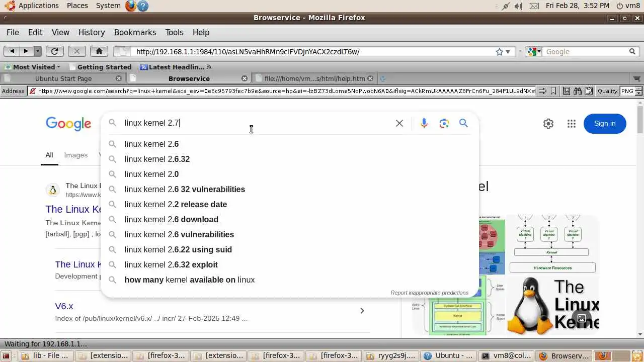Go forward with Firefox forward arrow

point(26,51)
